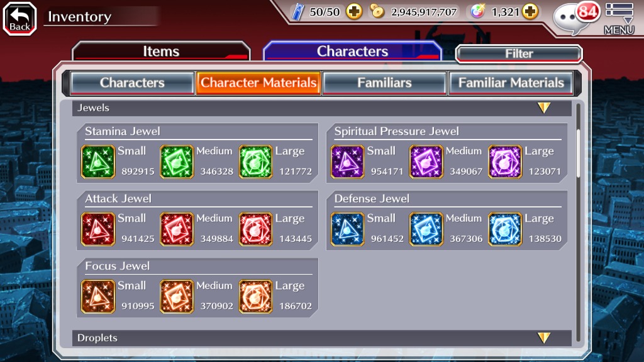Tap the Medium Spiritual Pressure Jewel icon
This screenshot has height=362, width=644.
[426, 162]
